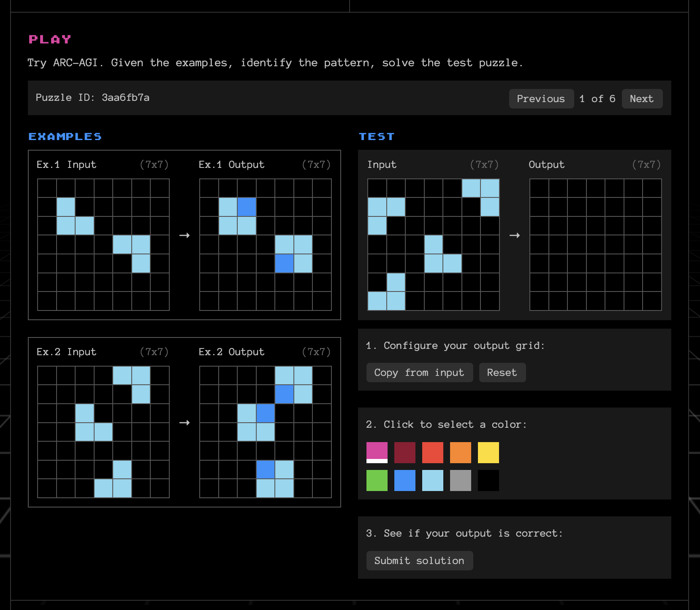Go to the Previous puzzle
This screenshot has width=700, height=610.
[541, 99]
